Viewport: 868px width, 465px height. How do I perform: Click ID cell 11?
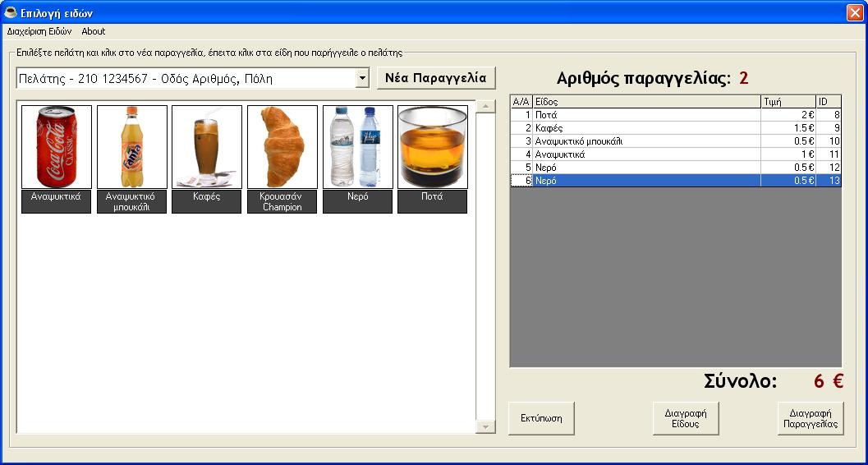click(x=829, y=154)
